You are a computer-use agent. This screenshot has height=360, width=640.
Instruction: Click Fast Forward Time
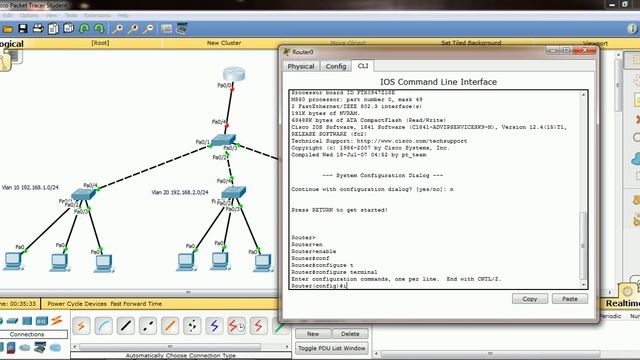(136, 304)
